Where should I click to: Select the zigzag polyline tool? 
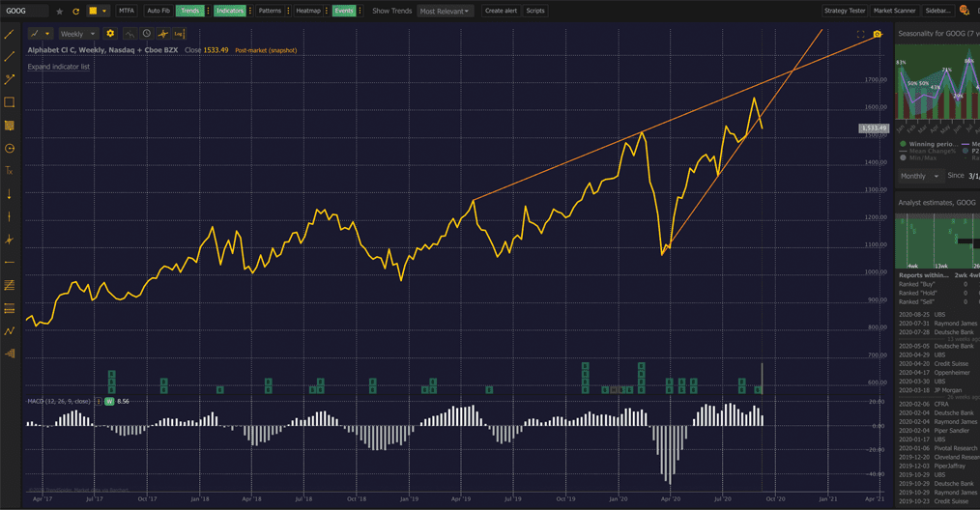click(9, 330)
